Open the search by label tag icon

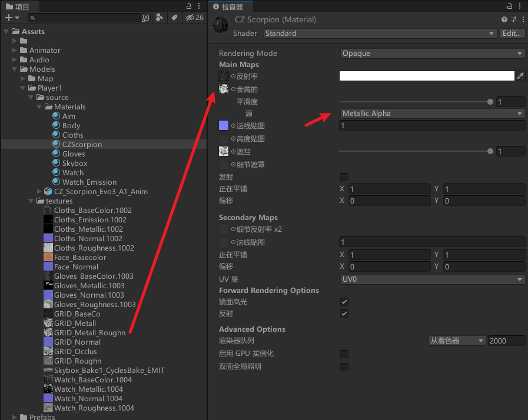point(174,18)
